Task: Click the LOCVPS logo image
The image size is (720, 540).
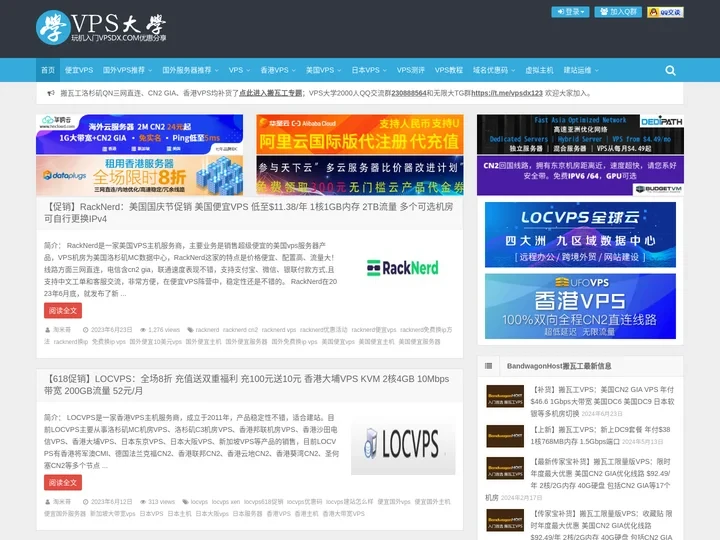Action: point(403,445)
